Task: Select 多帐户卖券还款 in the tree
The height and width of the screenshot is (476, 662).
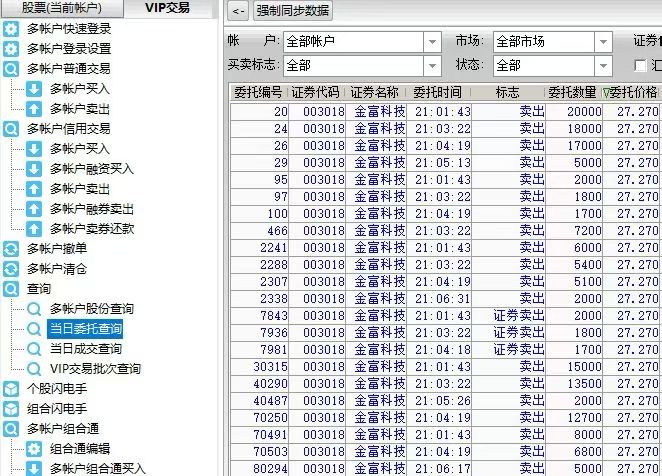Action: pyautogui.click(x=92, y=228)
